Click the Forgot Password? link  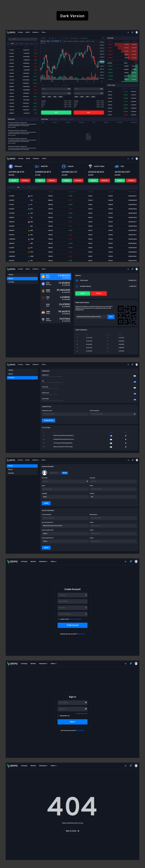point(81,713)
